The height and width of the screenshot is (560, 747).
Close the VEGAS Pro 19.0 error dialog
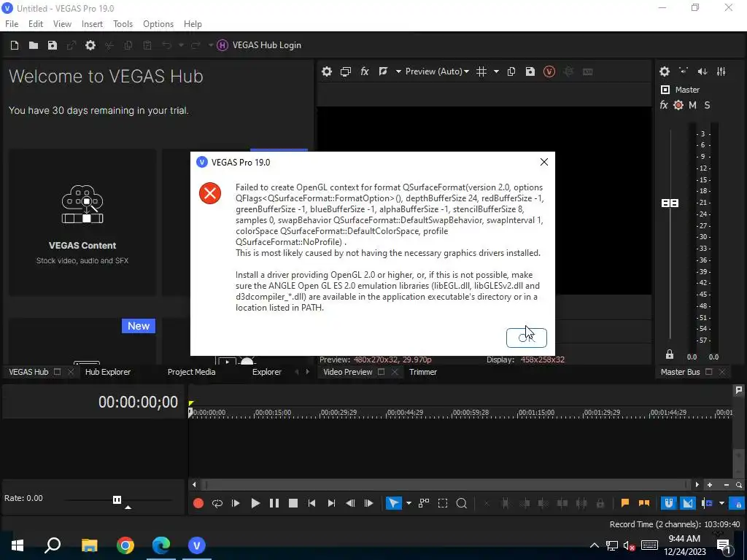pyautogui.click(x=544, y=162)
